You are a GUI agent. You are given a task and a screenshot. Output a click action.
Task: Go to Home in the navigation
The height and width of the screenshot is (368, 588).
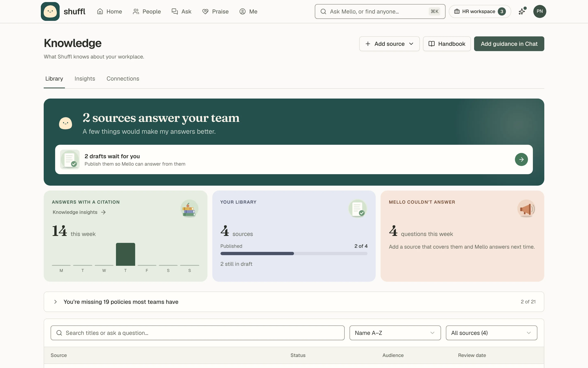coord(109,11)
